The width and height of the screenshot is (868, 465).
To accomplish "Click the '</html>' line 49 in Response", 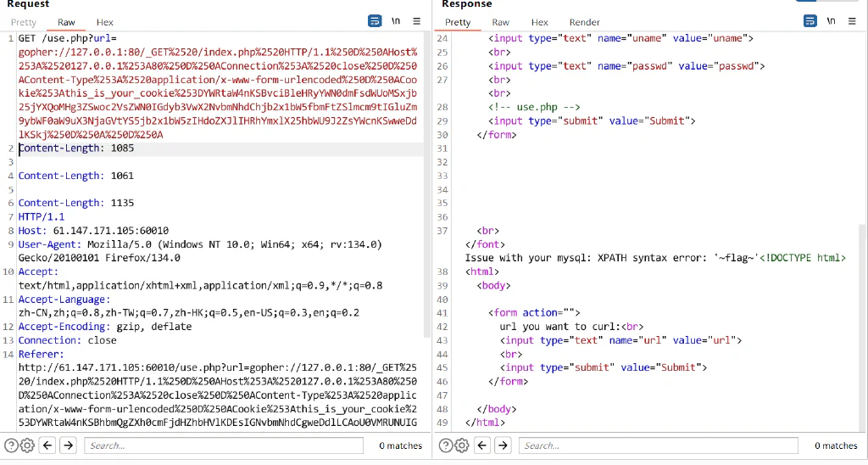I will point(485,423).
